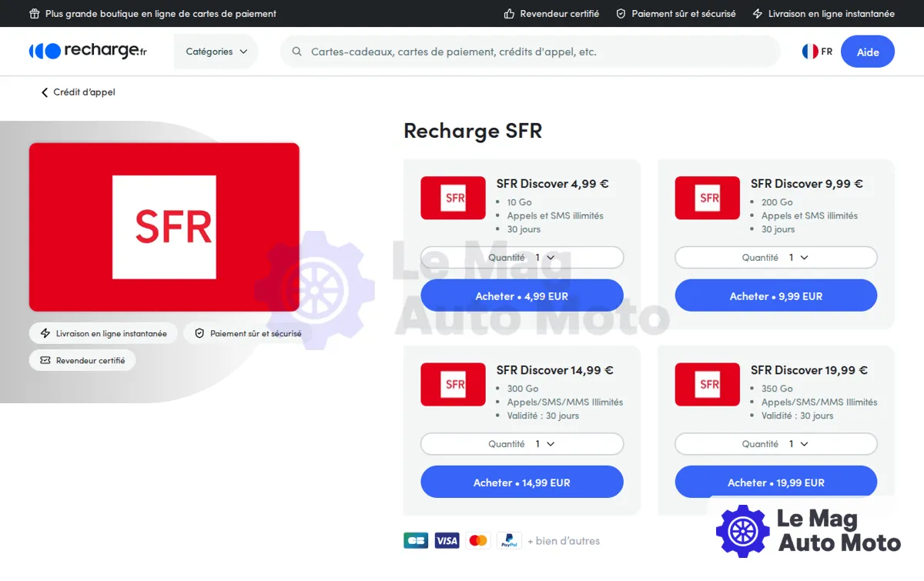This screenshot has width=924, height=581.
Task: Click the SFR Discover 19,99 € title
Action: [809, 370]
